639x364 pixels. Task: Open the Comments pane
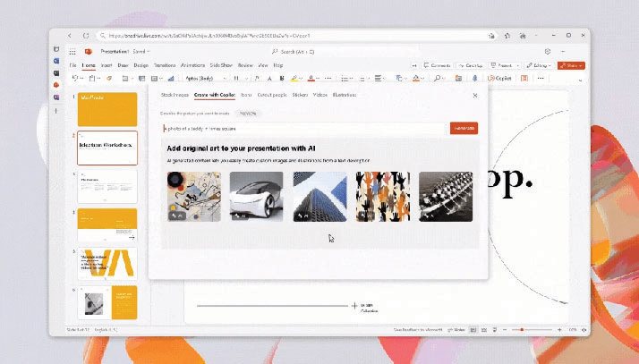[x=439, y=65]
